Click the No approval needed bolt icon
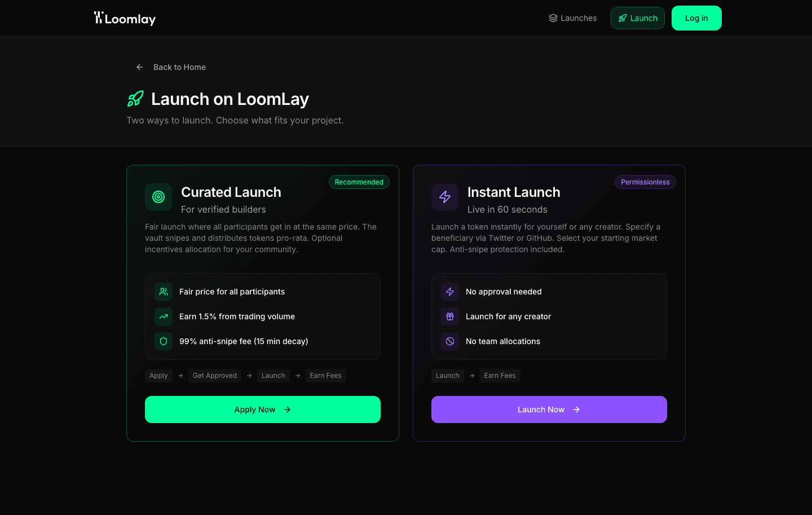The height and width of the screenshot is (515, 812). (450, 292)
